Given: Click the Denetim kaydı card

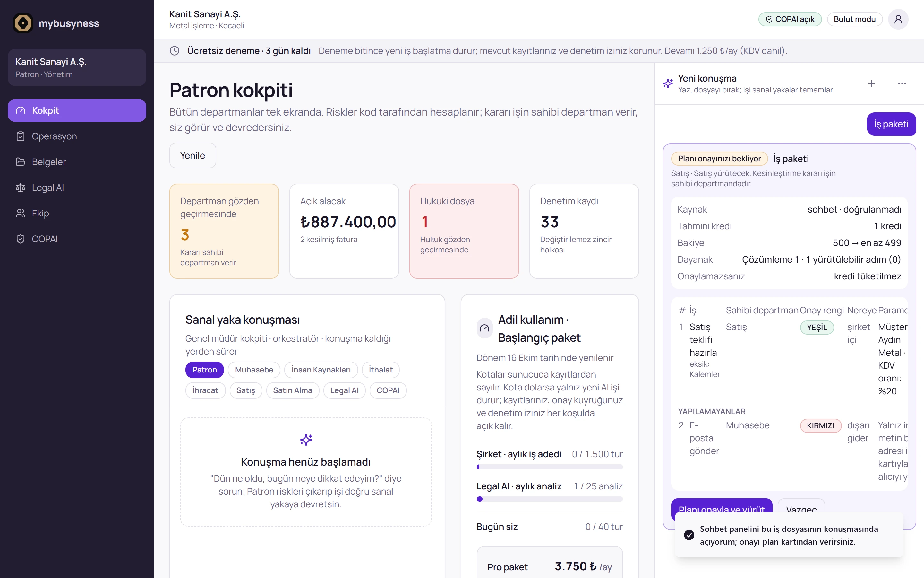Looking at the screenshot, I should pyautogui.click(x=584, y=231).
